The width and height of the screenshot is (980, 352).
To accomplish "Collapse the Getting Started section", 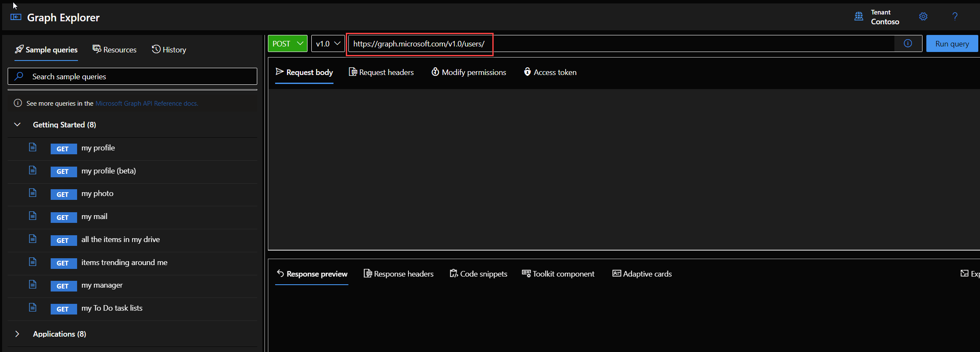I will 17,124.
